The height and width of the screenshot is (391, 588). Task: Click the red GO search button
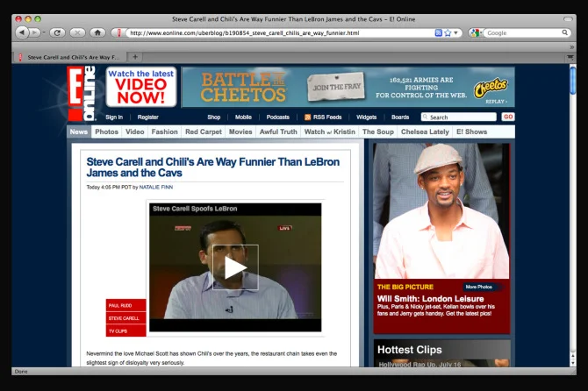[508, 117]
